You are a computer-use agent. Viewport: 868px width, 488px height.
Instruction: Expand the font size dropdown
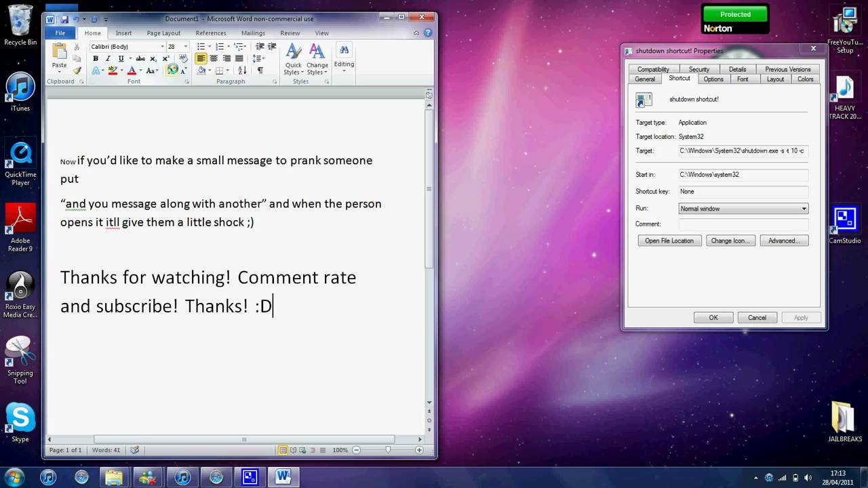pyautogui.click(x=186, y=47)
